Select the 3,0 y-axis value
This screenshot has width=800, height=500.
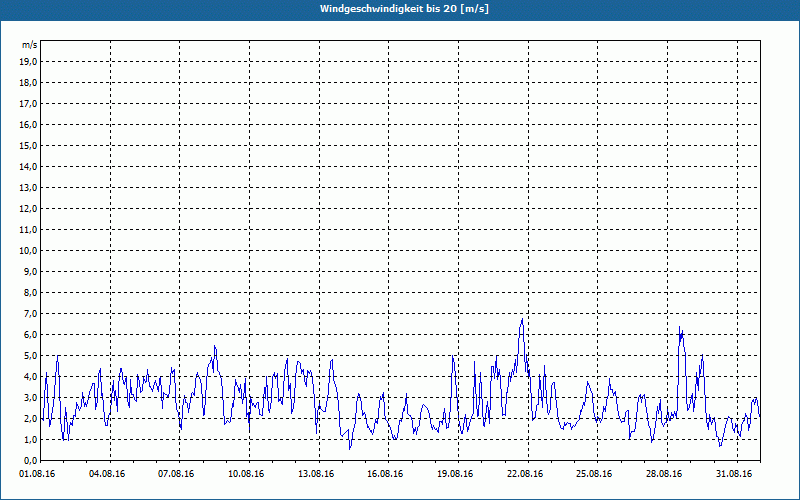pyautogui.click(x=30, y=397)
